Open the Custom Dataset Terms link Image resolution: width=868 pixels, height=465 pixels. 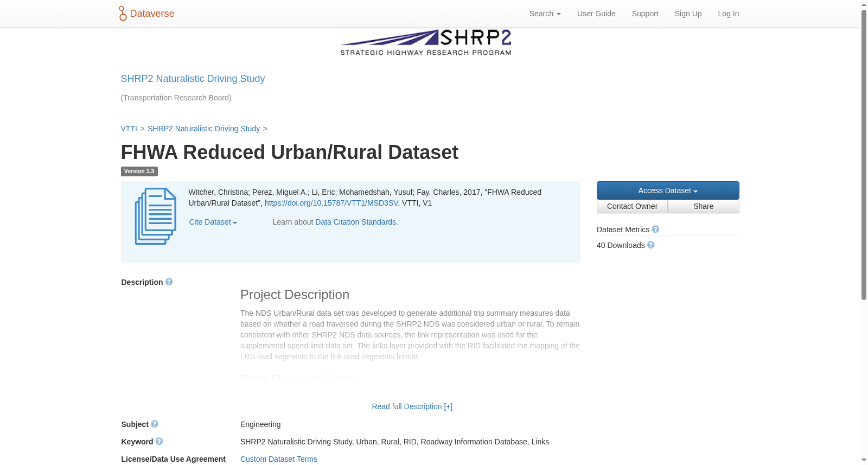click(x=279, y=459)
